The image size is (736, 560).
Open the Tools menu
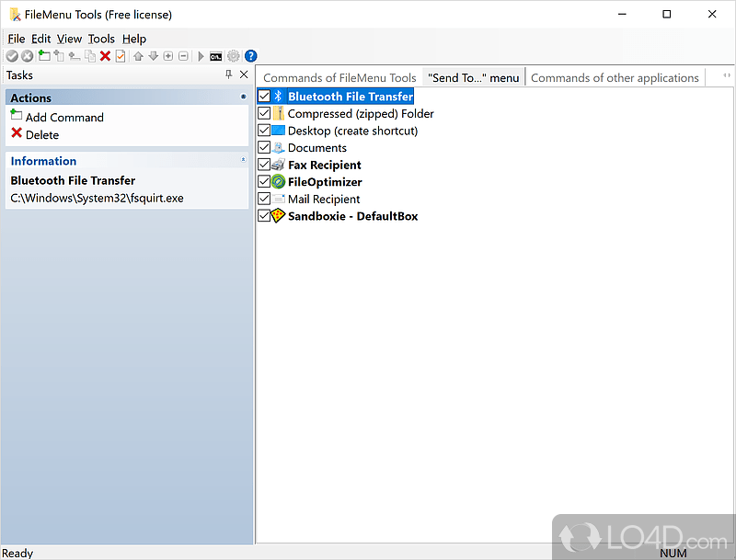101,39
